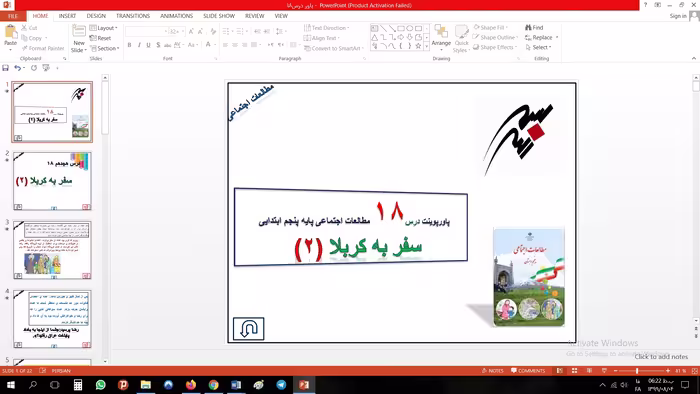This screenshot has height=394, width=700.
Task: Click Increase Font Size button
Action: pos(191,31)
